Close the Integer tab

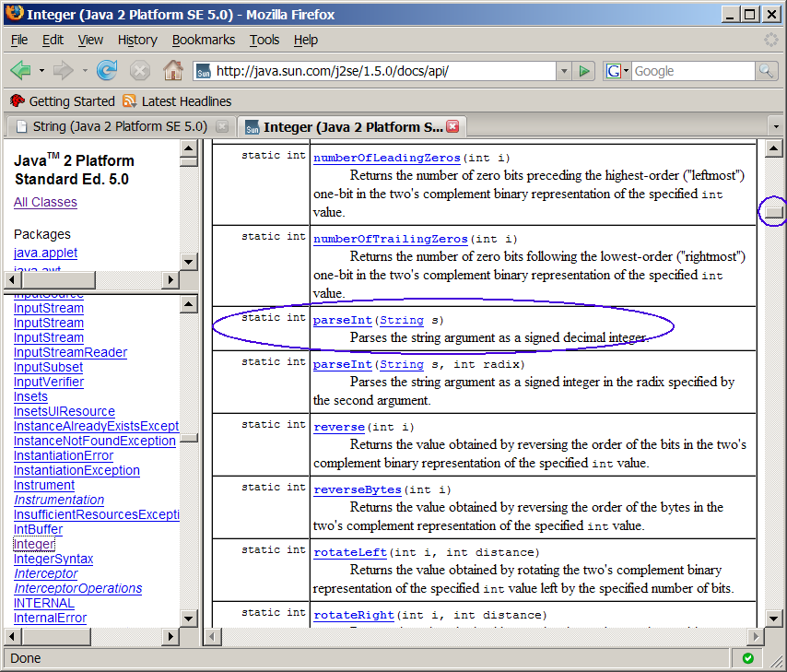pos(452,126)
